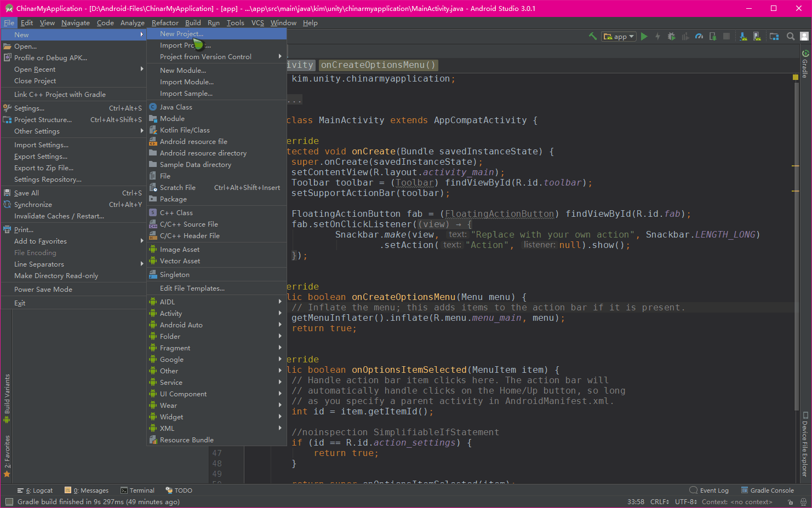
Task: Select Image Asset menu entry
Action: tap(216, 249)
